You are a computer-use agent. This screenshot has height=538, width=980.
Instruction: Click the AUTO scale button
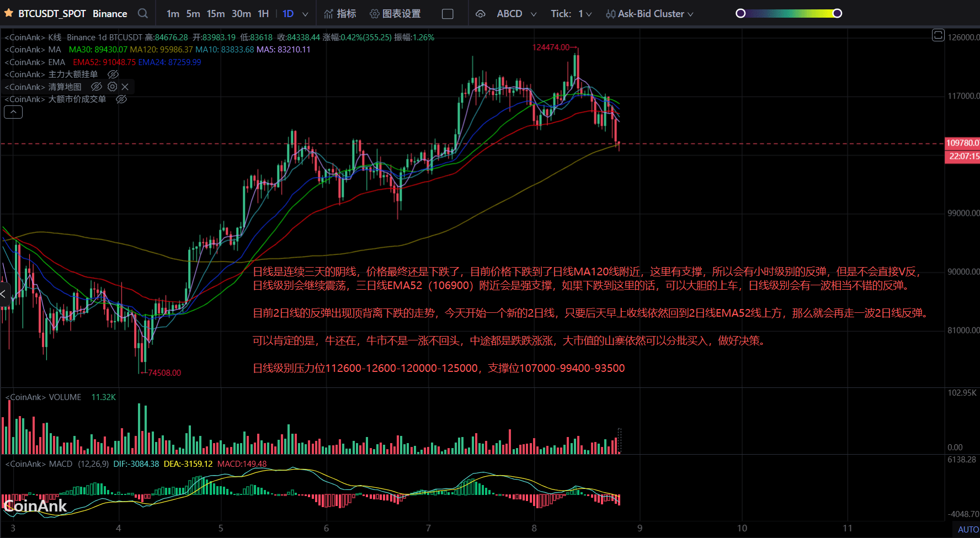(968, 529)
